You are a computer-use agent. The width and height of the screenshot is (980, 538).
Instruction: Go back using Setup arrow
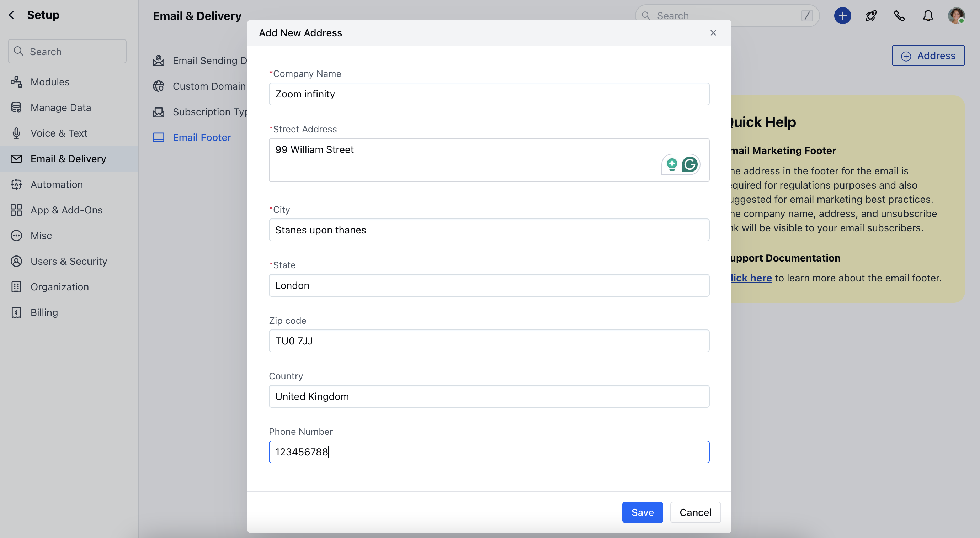coord(11,15)
